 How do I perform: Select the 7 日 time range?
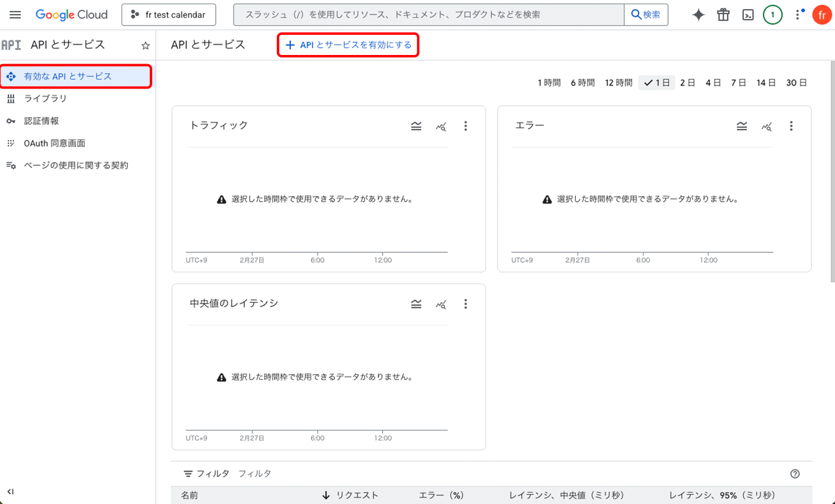(x=738, y=82)
